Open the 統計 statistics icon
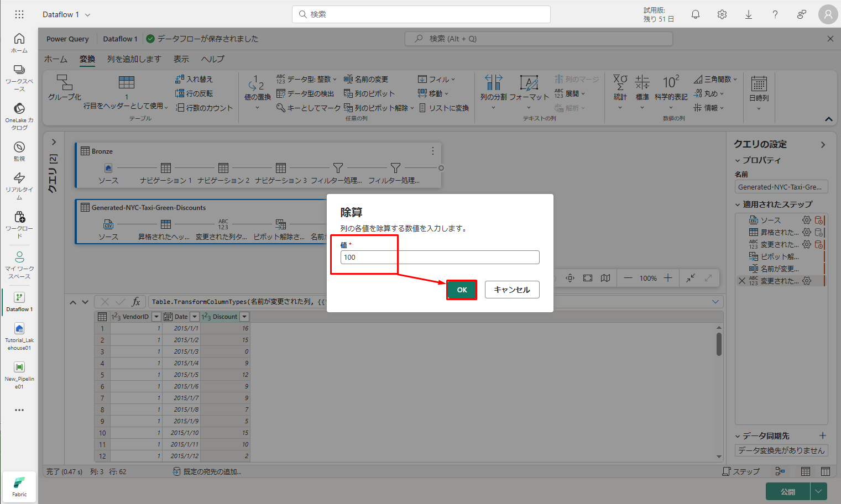Screen dimensions: 841x504 [x=620, y=83]
